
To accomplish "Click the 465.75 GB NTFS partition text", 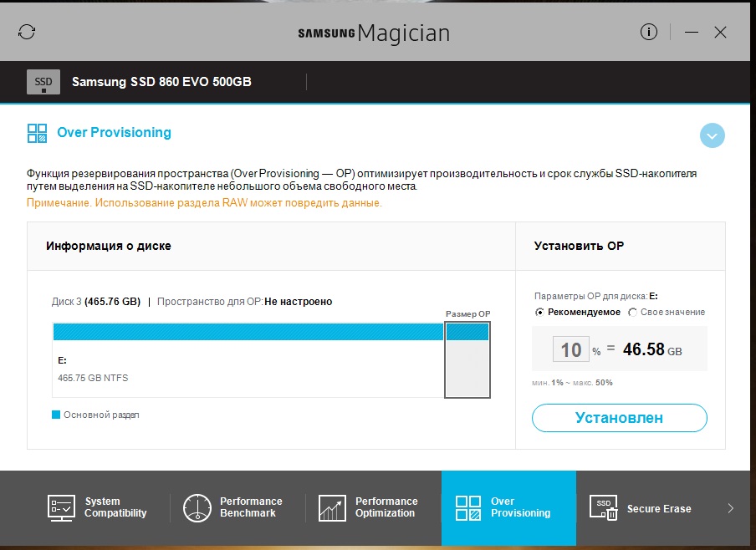I will [x=93, y=378].
